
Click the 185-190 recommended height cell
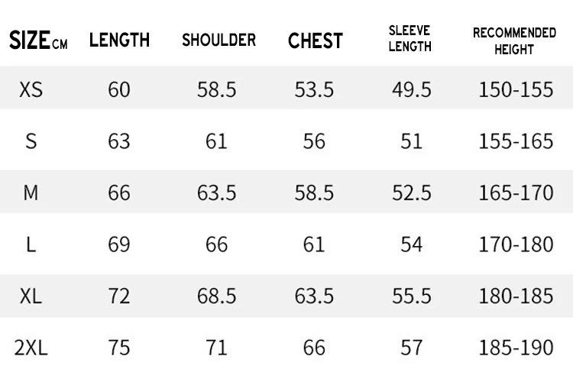click(x=516, y=348)
